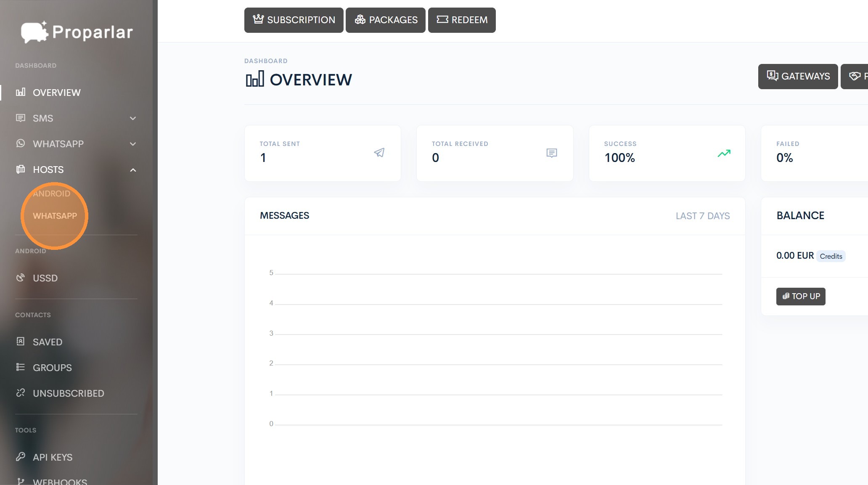Open the Gateways button
The height and width of the screenshot is (485, 868).
(x=798, y=76)
